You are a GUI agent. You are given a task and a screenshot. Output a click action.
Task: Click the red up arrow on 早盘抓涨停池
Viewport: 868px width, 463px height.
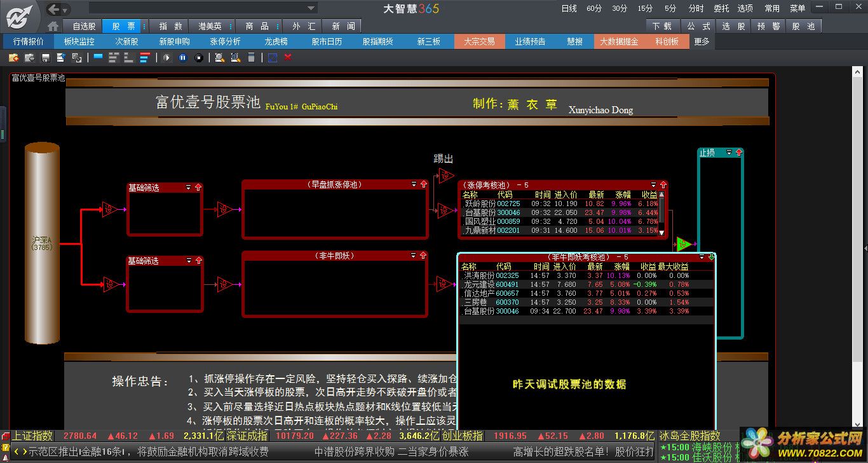click(x=424, y=184)
